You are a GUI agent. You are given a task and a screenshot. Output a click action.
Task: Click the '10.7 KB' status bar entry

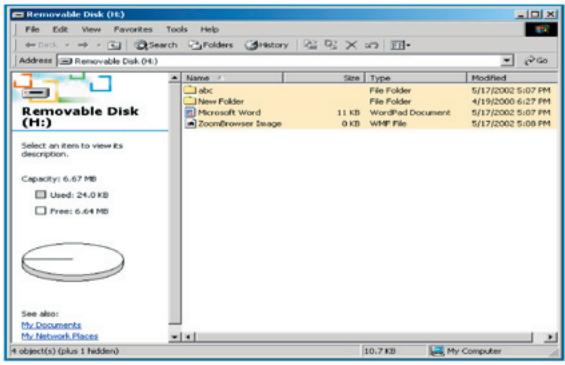(x=379, y=351)
